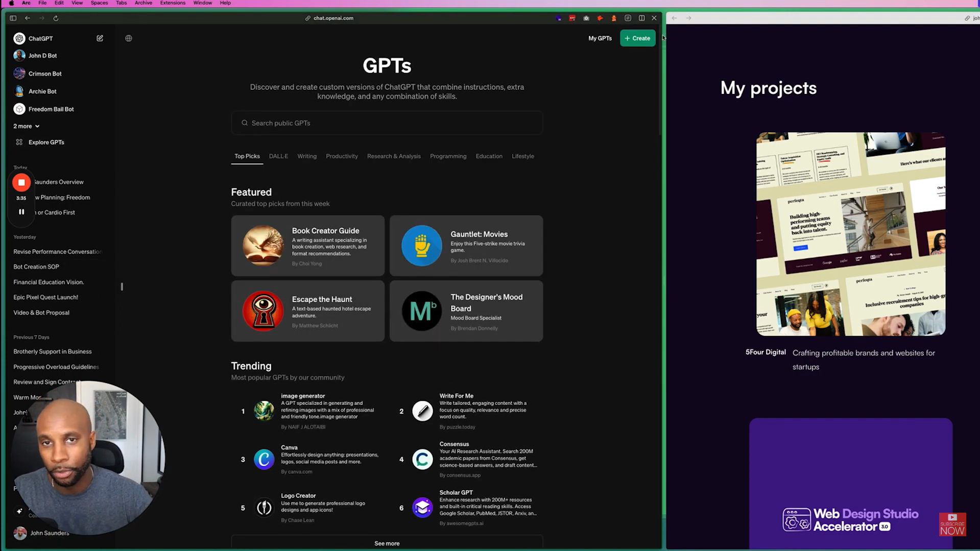The height and width of the screenshot is (551, 980).
Task: Expand the '2 more' GPTs list
Action: coord(26,126)
